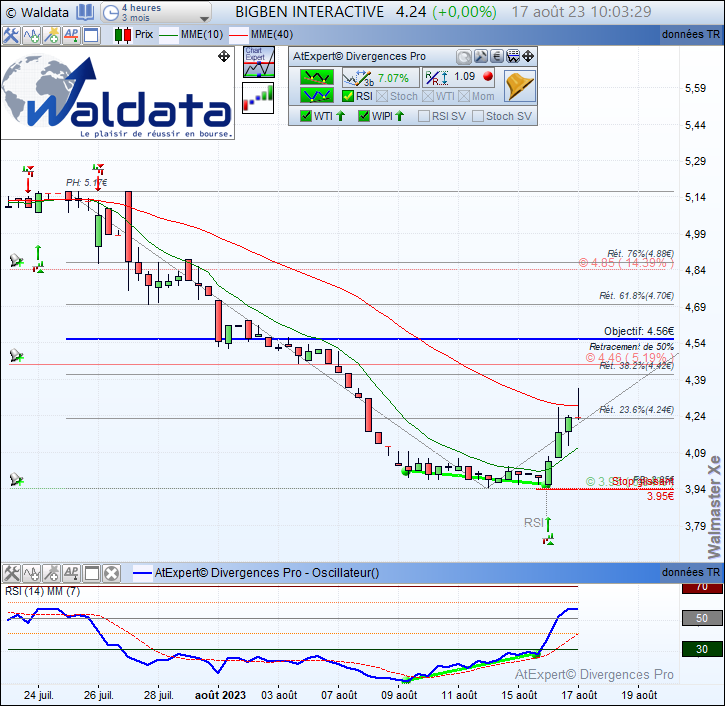This screenshot has width=725, height=706.
Task: Click the 1.09 risk/reward ratio button
Action: pyautogui.click(x=458, y=78)
